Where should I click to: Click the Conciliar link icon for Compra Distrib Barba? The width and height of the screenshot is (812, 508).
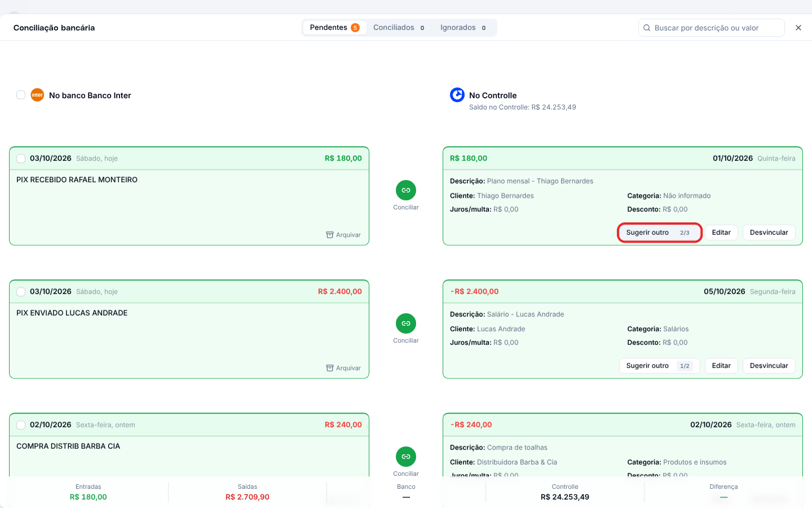pyautogui.click(x=406, y=457)
